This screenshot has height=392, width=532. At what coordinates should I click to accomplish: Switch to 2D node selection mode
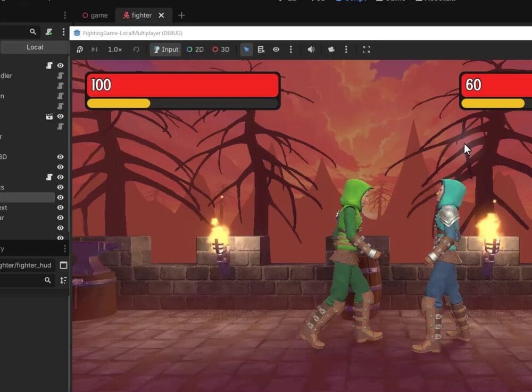coord(195,49)
